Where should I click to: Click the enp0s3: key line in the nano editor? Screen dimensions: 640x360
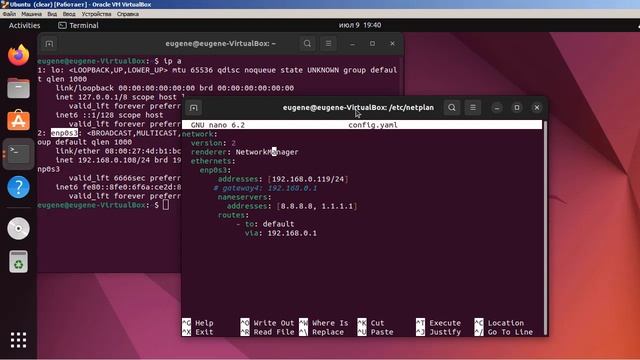[216, 170]
